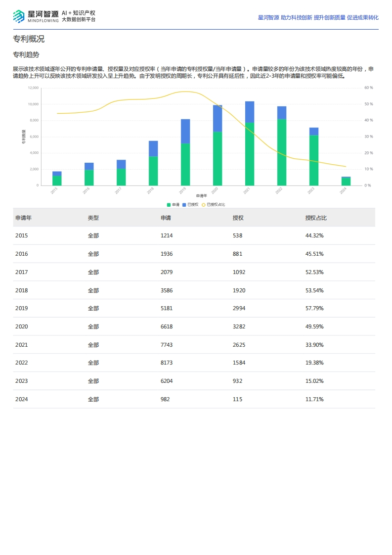Select the 专利概况 heading

click(x=29, y=39)
